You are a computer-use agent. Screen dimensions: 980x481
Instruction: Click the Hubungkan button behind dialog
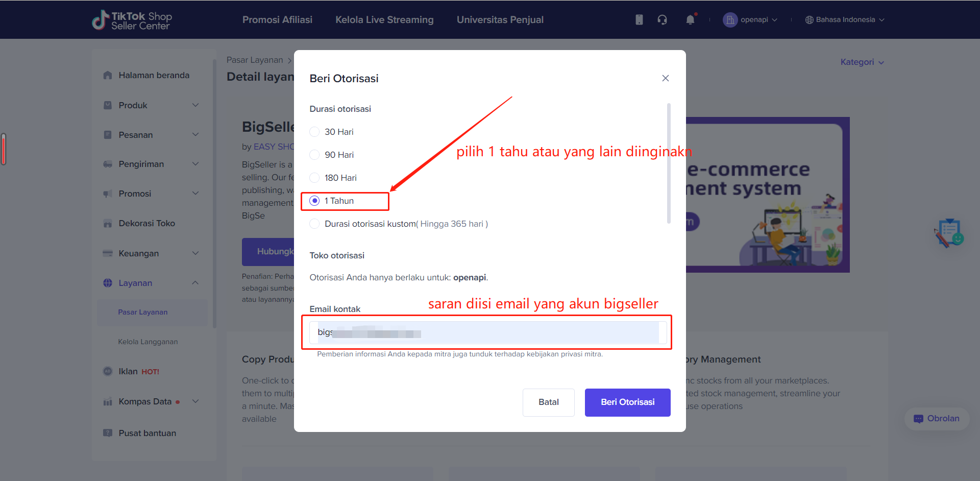[268, 252]
